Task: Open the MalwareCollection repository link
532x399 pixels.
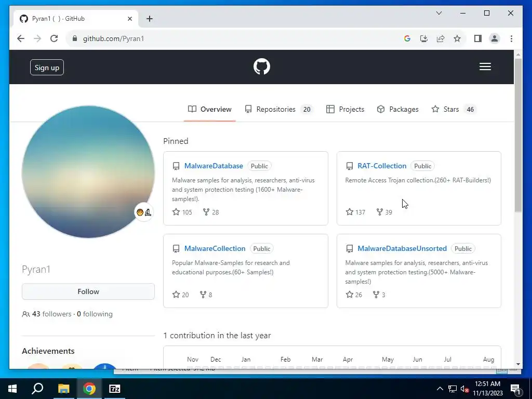Action: click(215, 248)
